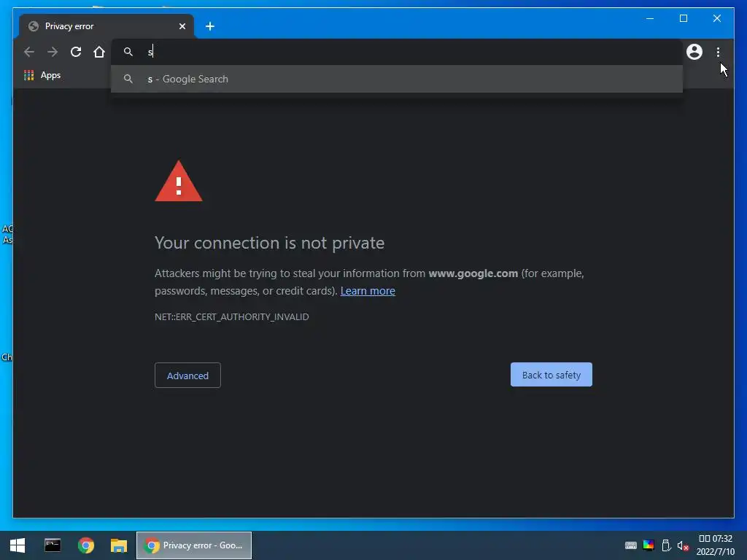The height and width of the screenshot is (560, 747).
Task: Choose the 's - Google Search' suggestion
Action: coord(396,79)
